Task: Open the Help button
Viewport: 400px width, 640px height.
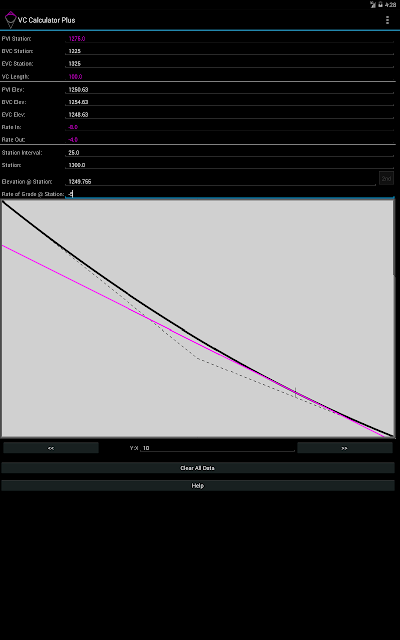Action: (198, 485)
